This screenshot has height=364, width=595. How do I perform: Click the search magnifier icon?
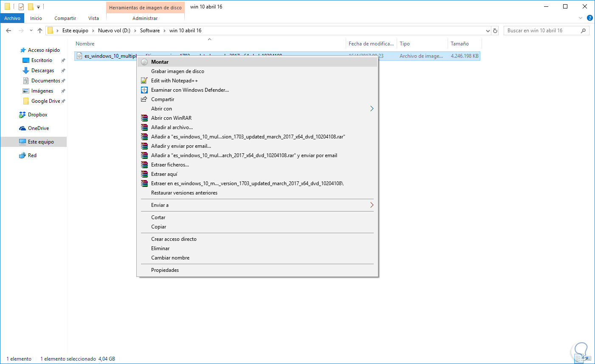pos(583,31)
